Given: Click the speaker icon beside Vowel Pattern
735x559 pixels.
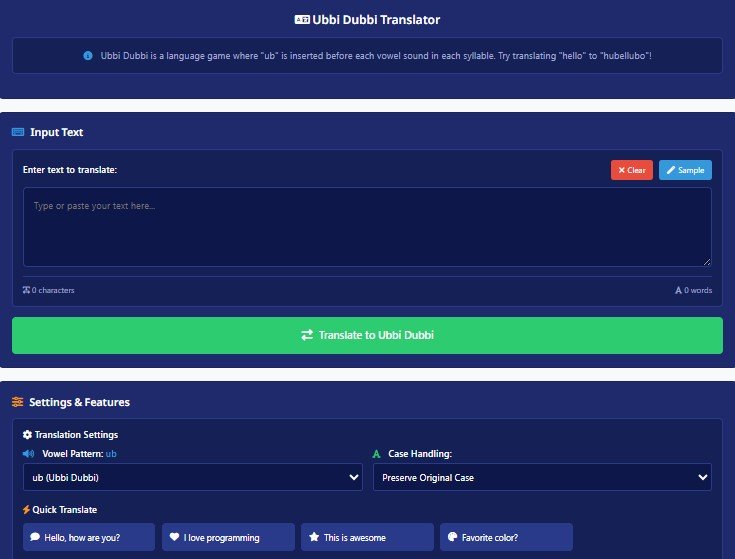Looking at the screenshot, I should tap(29, 454).
